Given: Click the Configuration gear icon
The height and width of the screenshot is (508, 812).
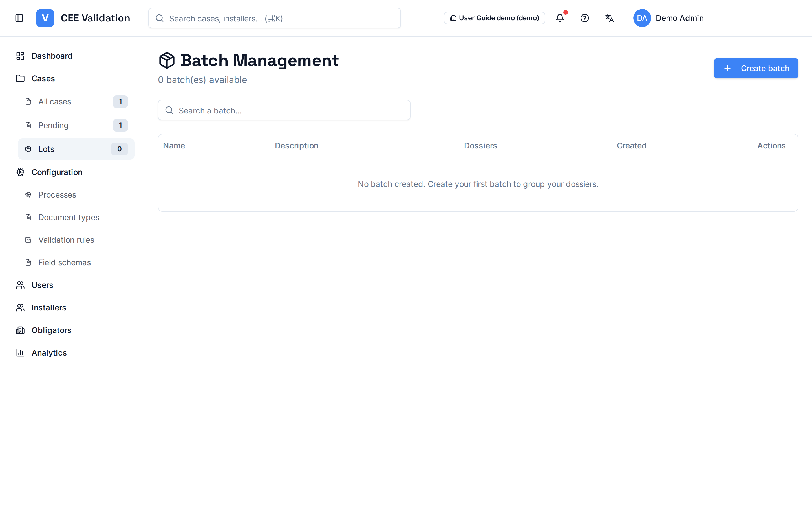Looking at the screenshot, I should pos(20,172).
